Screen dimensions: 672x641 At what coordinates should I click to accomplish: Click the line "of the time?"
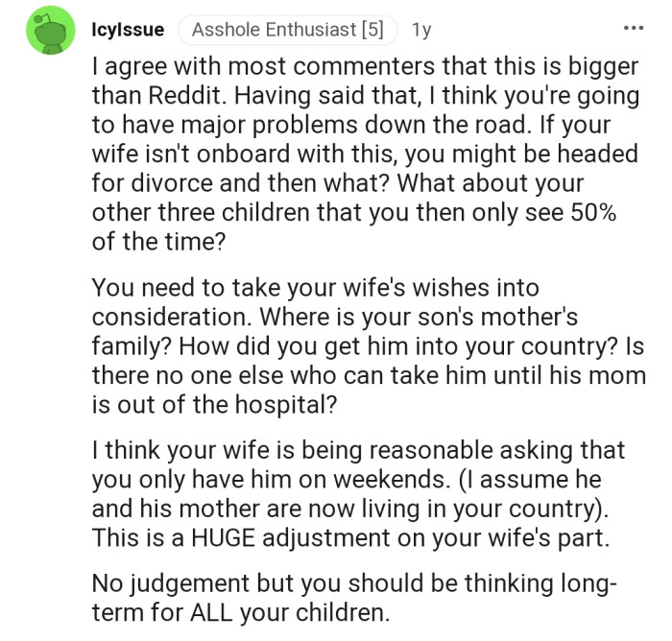coord(157,243)
